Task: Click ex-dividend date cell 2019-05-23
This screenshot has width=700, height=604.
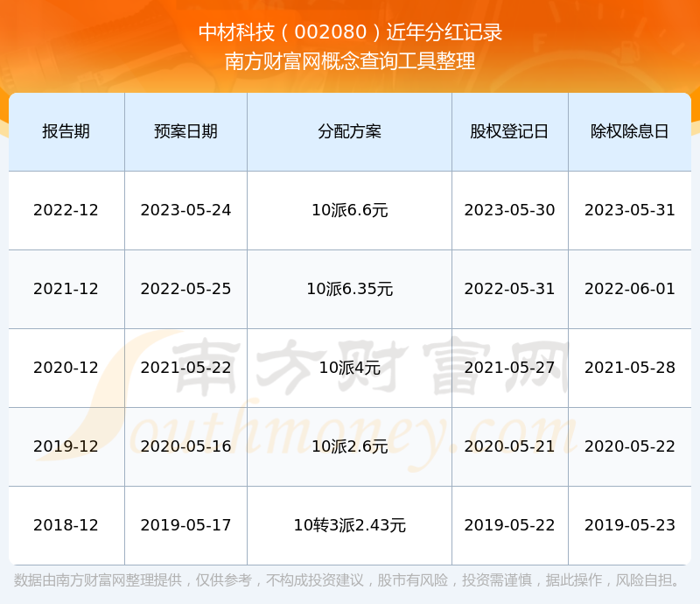Action: tap(629, 525)
